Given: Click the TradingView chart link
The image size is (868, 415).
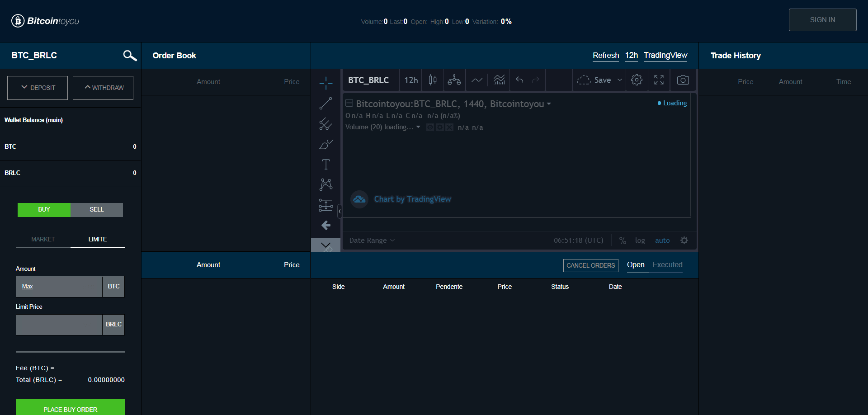Looking at the screenshot, I should [665, 56].
